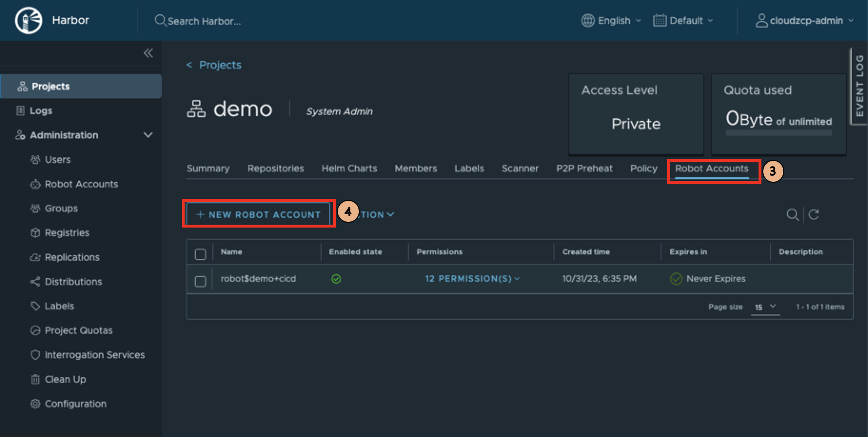Click the search magnifier icon in header
Screen dimensions: 868x437
(x=160, y=20)
